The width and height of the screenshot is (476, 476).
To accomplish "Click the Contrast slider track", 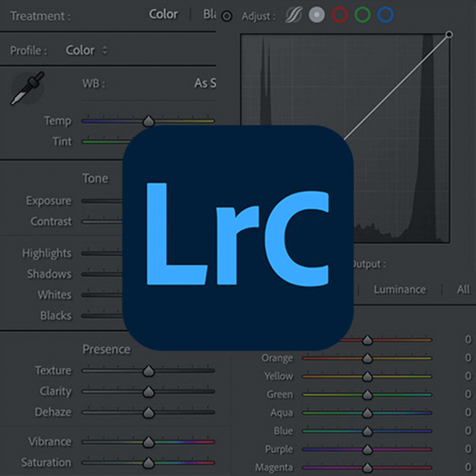I will coord(102,222).
